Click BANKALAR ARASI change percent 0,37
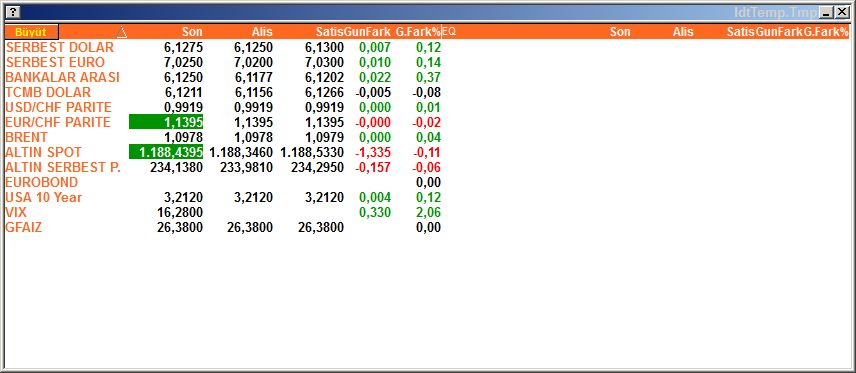This screenshot has height=373, width=856. 429,78
